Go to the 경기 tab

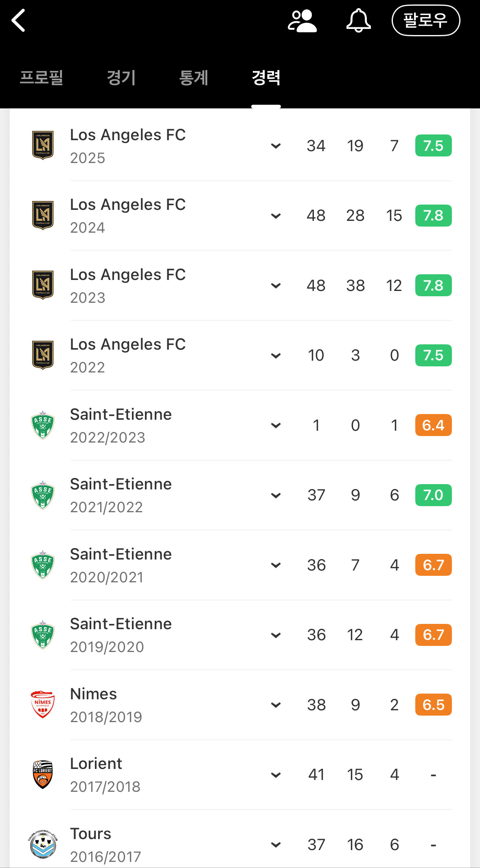click(x=121, y=78)
